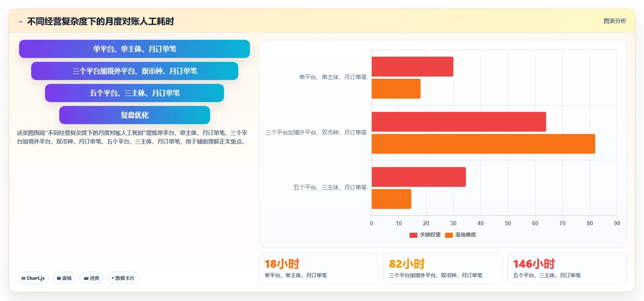Select the 单平台、单主体、月订单笔 gradient bar
The image size is (644, 301).
coord(135,49)
